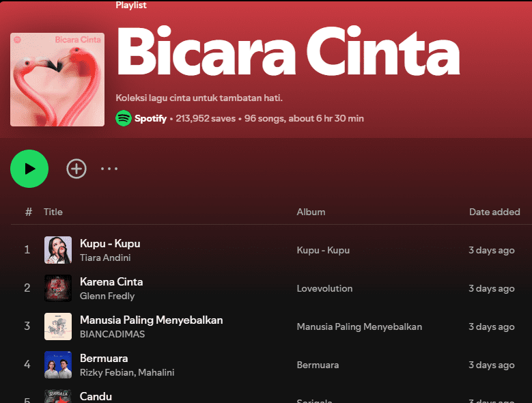The width and height of the screenshot is (532, 403).
Task: Open the three-dots more options menu
Action: pyautogui.click(x=109, y=169)
